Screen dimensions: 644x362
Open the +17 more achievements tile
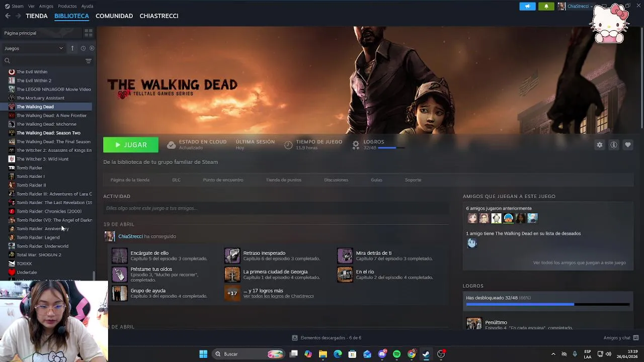coord(232,293)
